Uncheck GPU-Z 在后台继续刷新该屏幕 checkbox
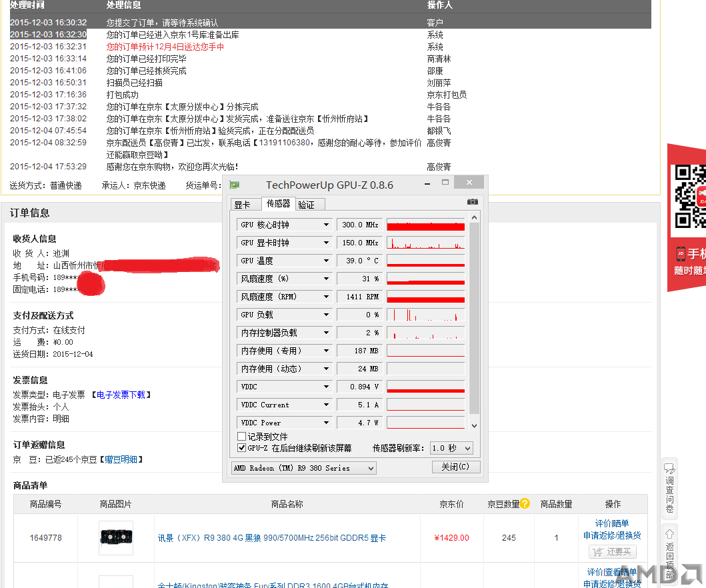The width and height of the screenshot is (706, 588). pos(242,447)
